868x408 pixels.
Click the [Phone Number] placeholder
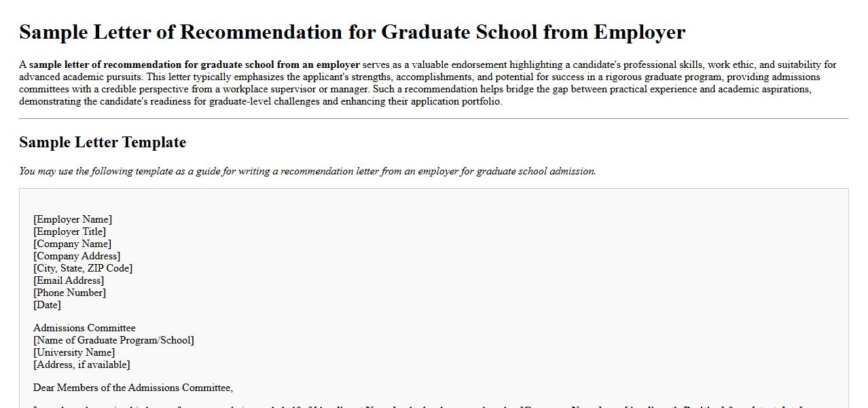click(x=69, y=293)
